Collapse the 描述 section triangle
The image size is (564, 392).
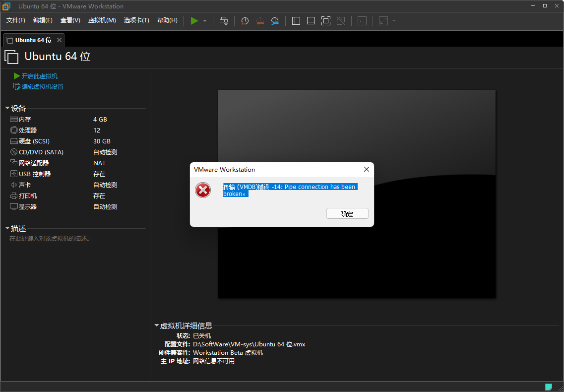click(7, 228)
